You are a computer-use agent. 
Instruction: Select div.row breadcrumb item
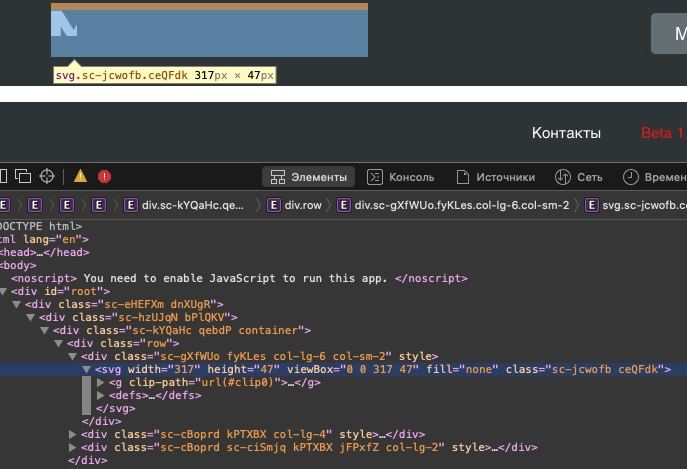point(294,205)
